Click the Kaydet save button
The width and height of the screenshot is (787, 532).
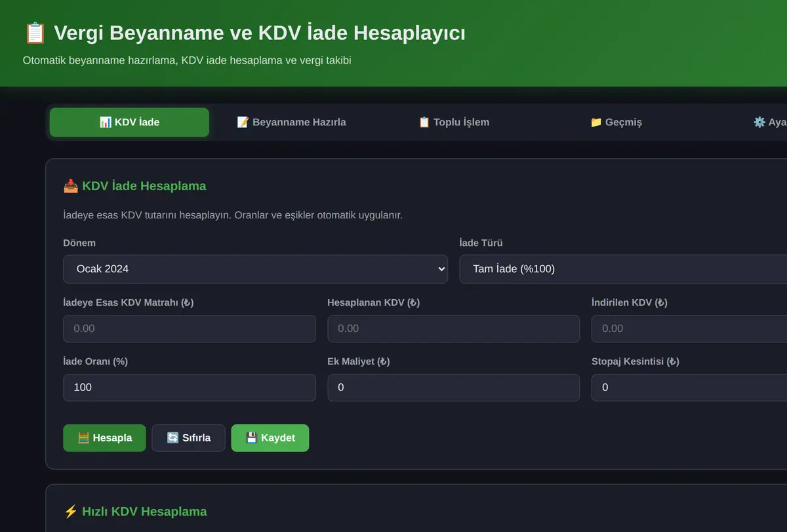[270, 438]
